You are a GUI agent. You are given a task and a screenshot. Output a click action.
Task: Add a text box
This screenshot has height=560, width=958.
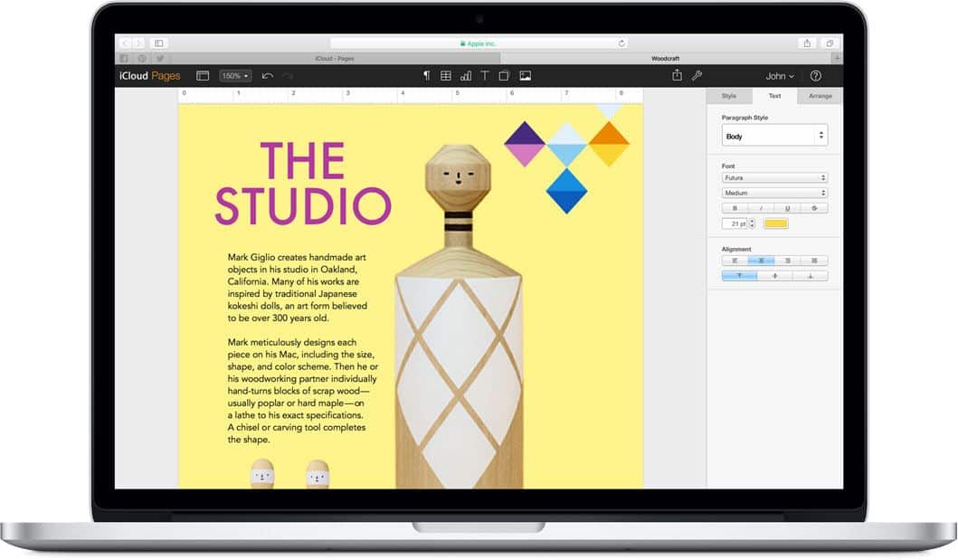click(485, 75)
